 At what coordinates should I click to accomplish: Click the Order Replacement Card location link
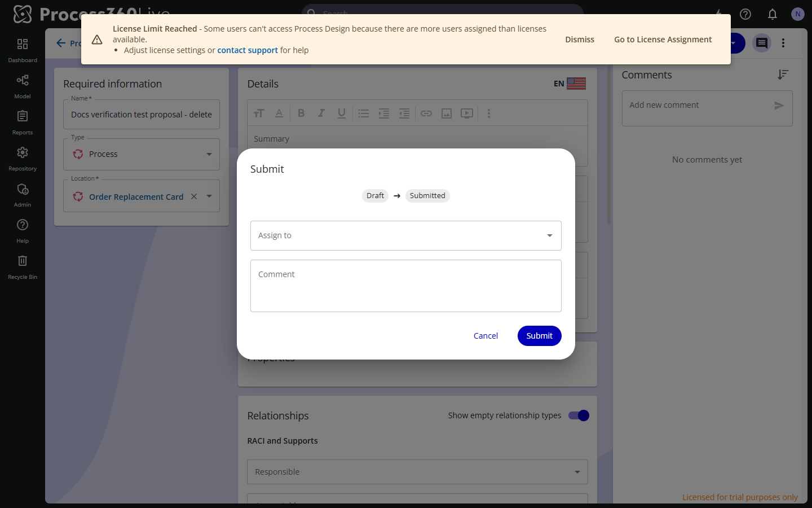136,197
